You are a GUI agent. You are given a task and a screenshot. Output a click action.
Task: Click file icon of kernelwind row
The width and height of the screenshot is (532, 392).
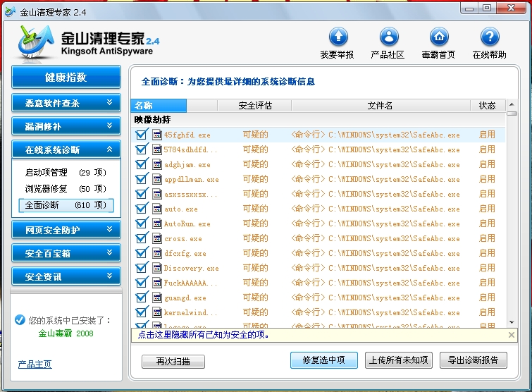156,312
